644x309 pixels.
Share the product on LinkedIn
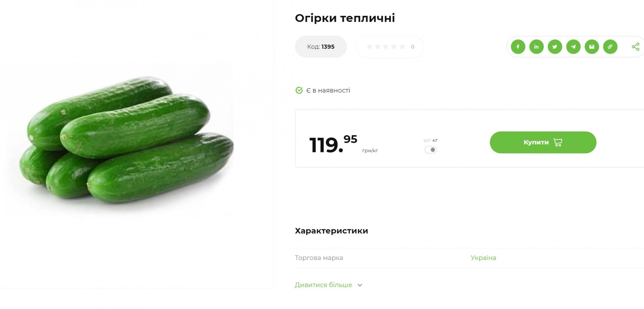click(536, 47)
